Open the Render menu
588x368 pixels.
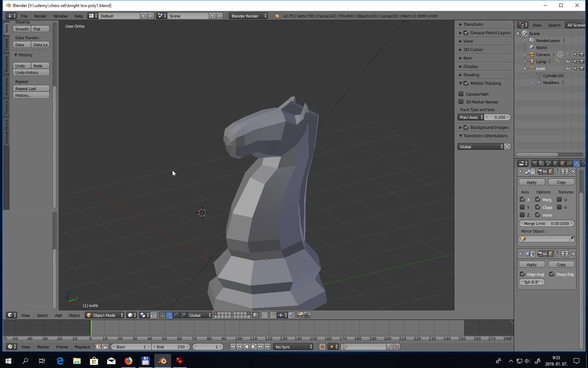[40, 16]
